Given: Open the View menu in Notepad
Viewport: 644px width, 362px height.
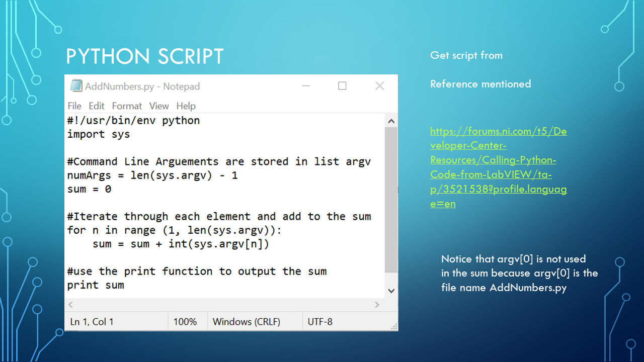Looking at the screenshot, I should pyautogui.click(x=159, y=106).
